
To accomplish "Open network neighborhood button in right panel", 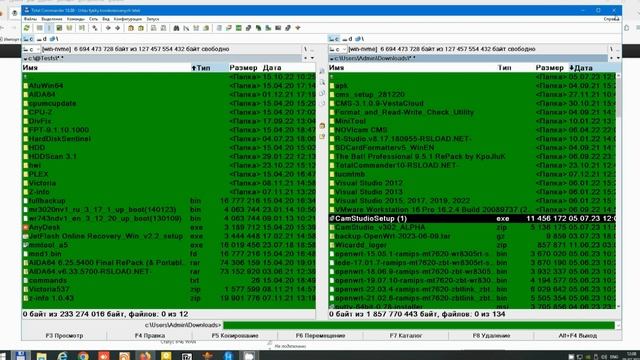I will coord(359,39).
